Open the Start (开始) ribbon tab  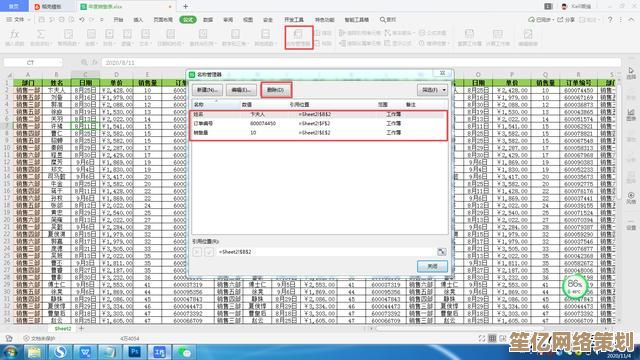point(118,20)
